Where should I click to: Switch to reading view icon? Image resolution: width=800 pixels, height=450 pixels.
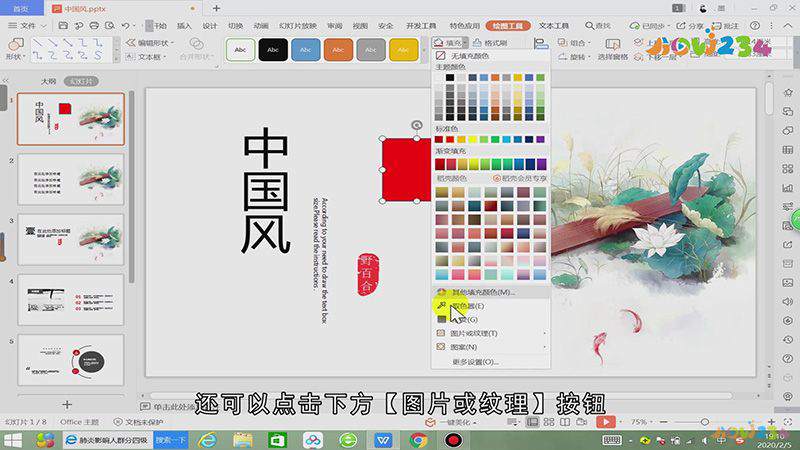click(x=565, y=422)
